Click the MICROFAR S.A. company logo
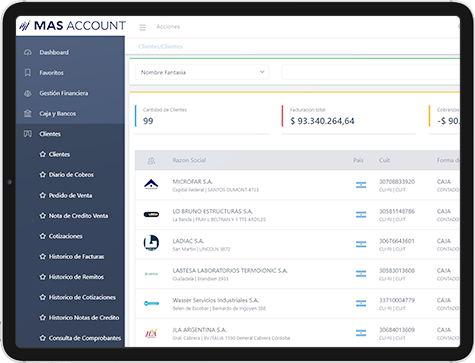 click(151, 184)
